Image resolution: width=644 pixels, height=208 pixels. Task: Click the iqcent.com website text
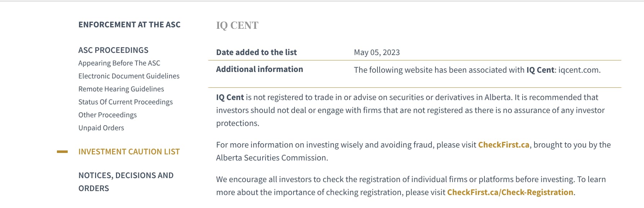pyautogui.click(x=579, y=70)
